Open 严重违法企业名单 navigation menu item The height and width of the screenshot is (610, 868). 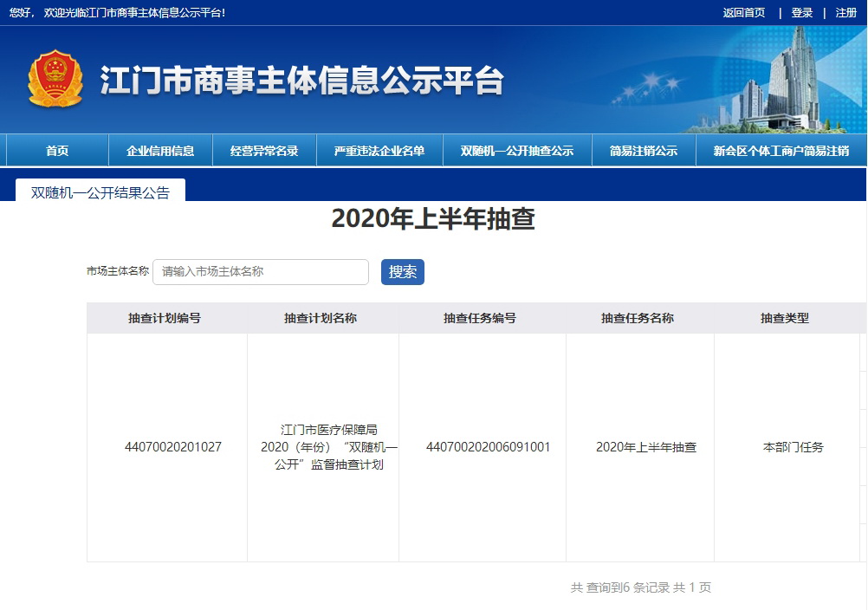(379, 149)
